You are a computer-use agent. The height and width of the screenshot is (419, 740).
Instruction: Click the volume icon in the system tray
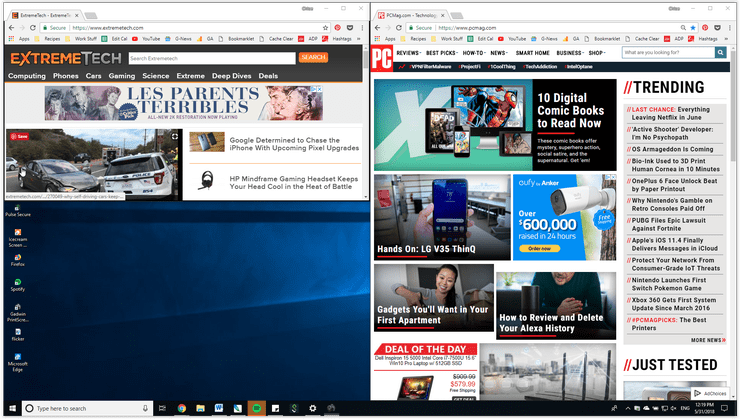click(673, 408)
